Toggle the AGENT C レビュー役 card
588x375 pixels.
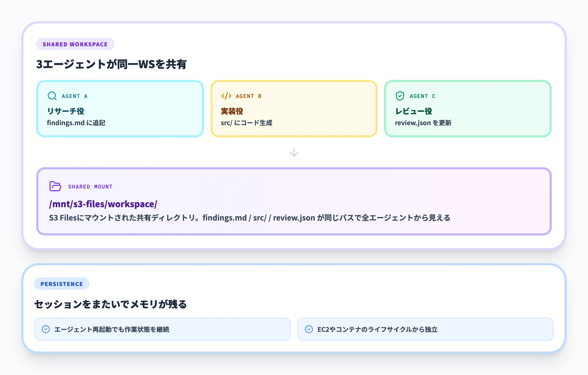[x=467, y=108]
